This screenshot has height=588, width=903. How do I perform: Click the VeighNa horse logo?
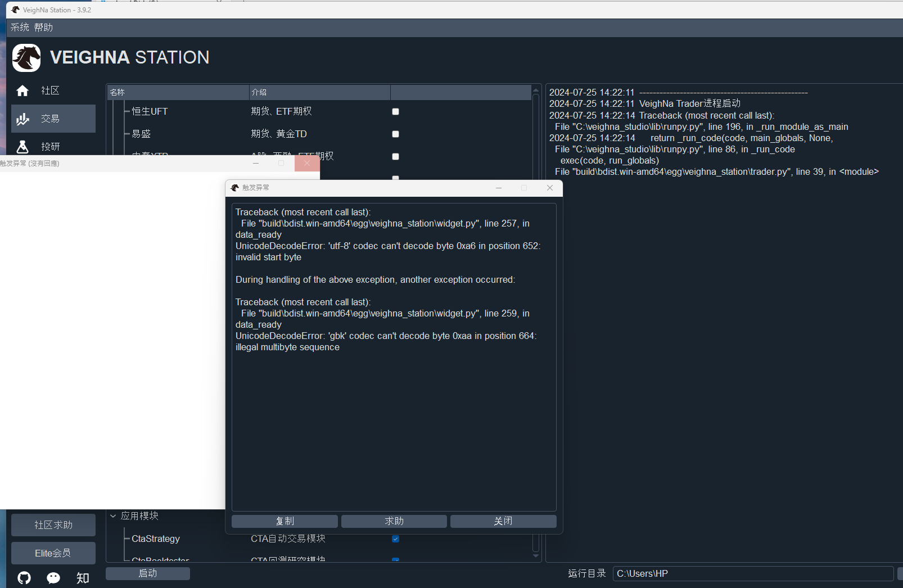tap(26, 58)
